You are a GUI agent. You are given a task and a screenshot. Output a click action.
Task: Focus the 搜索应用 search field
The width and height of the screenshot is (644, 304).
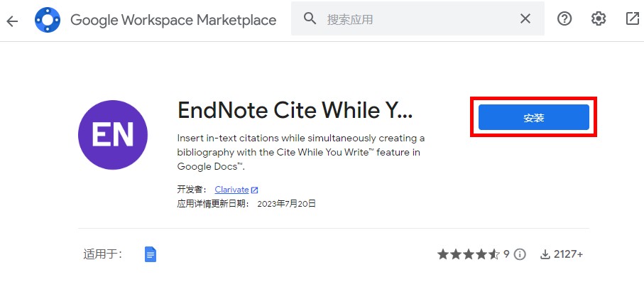click(417, 18)
